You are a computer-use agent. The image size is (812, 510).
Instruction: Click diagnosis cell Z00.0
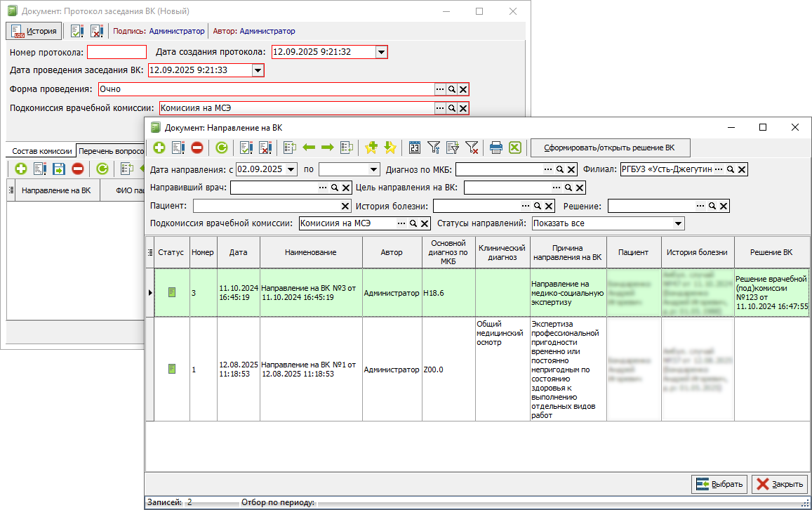click(x=448, y=370)
